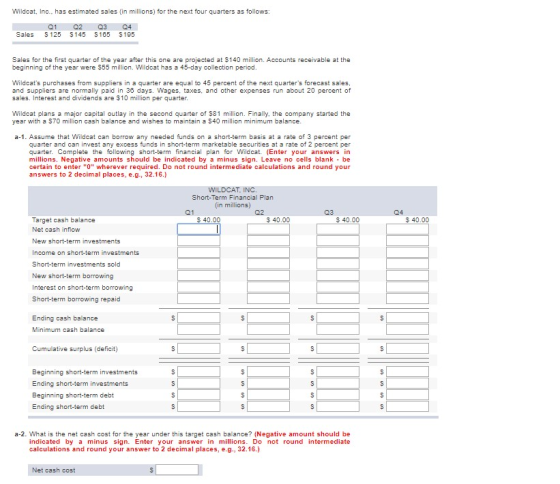This screenshot has height=484, width=560.
Task: Click Q4 Beginning short-term investments field
Action: tap(407, 372)
